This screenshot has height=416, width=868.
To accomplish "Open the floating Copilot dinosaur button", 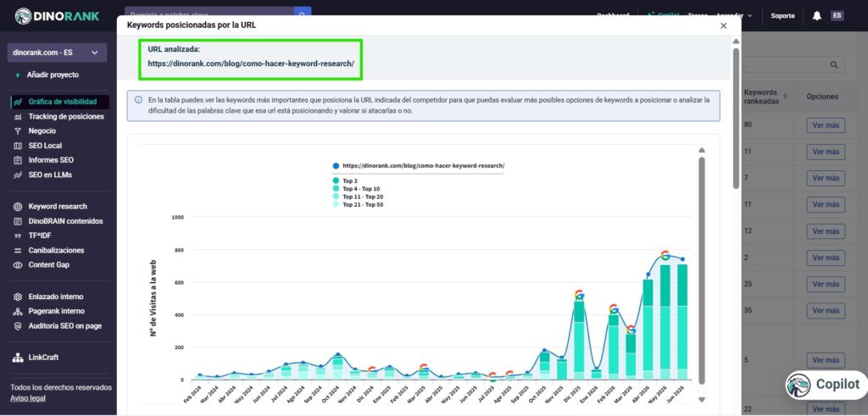I will coord(826,385).
